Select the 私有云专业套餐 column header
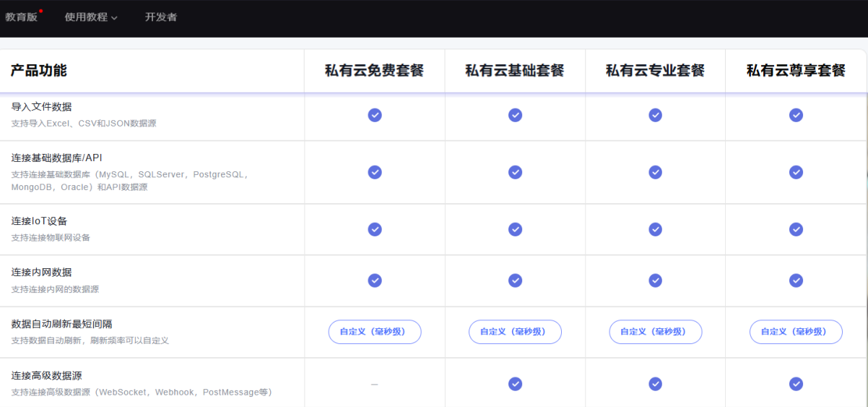Screen dimensions: 868x407 coord(655,71)
